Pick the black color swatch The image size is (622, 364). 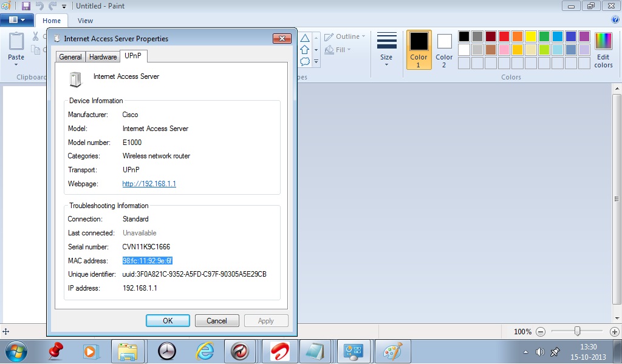pyautogui.click(x=464, y=36)
